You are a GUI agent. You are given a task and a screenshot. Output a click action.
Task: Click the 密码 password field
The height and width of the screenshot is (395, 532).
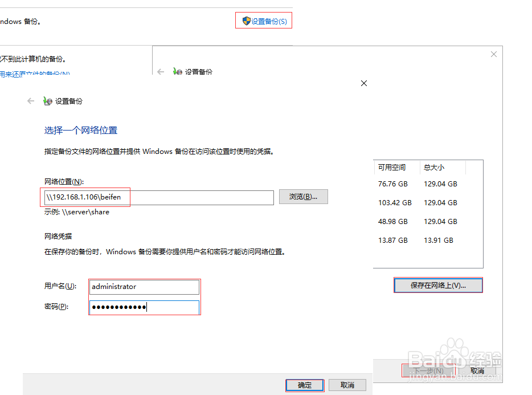tap(144, 307)
